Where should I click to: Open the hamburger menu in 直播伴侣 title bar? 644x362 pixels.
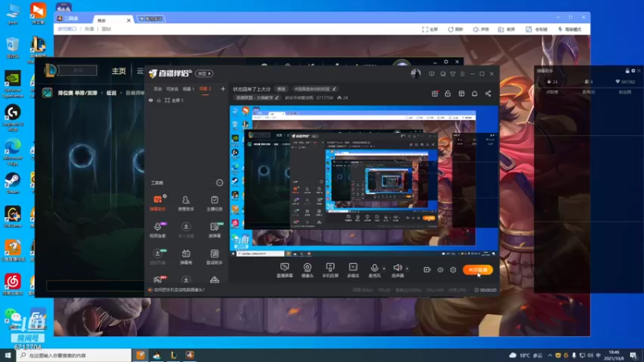click(462, 74)
